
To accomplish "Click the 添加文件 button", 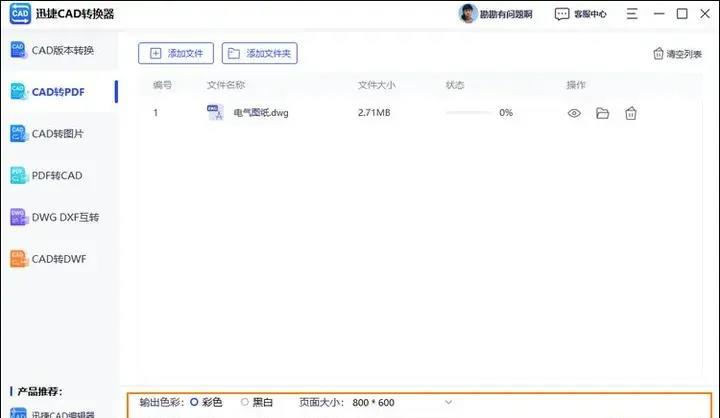I will [176, 53].
